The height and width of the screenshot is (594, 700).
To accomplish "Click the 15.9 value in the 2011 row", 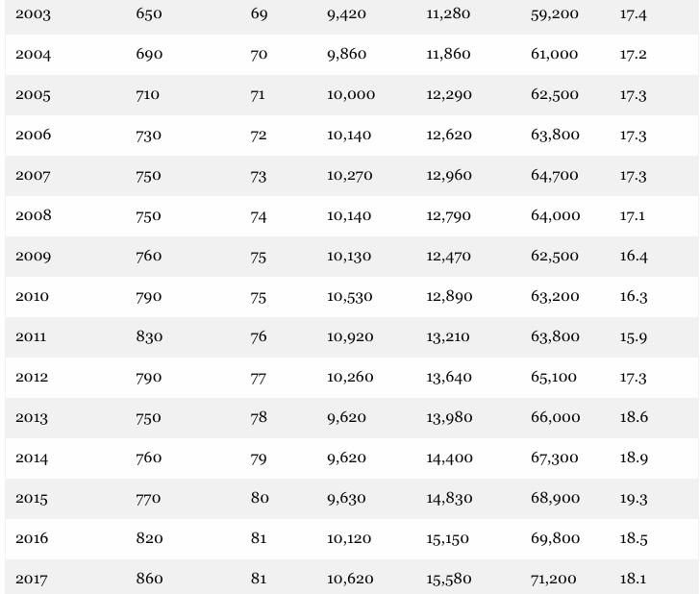I will click(x=633, y=337).
